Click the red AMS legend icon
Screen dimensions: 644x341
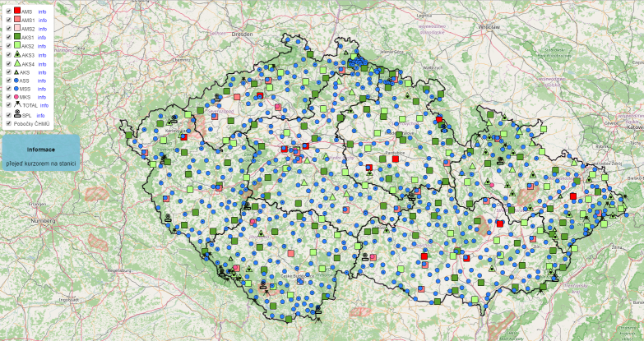pyautogui.click(x=17, y=10)
